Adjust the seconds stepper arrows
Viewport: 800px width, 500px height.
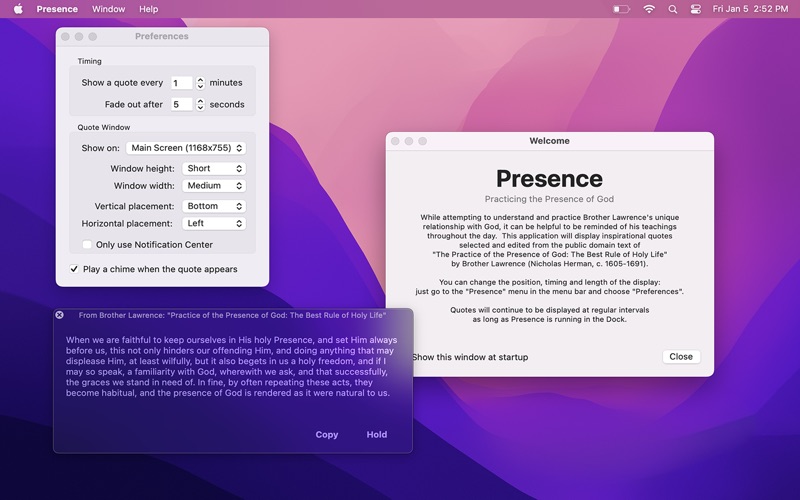(x=200, y=104)
